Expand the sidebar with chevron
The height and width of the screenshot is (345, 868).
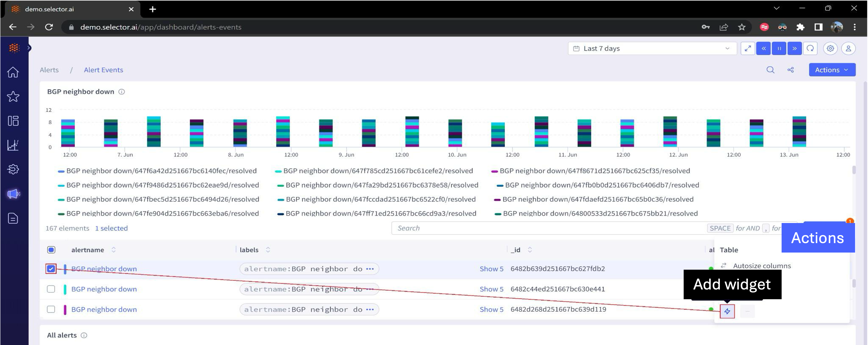pos(29,48)
